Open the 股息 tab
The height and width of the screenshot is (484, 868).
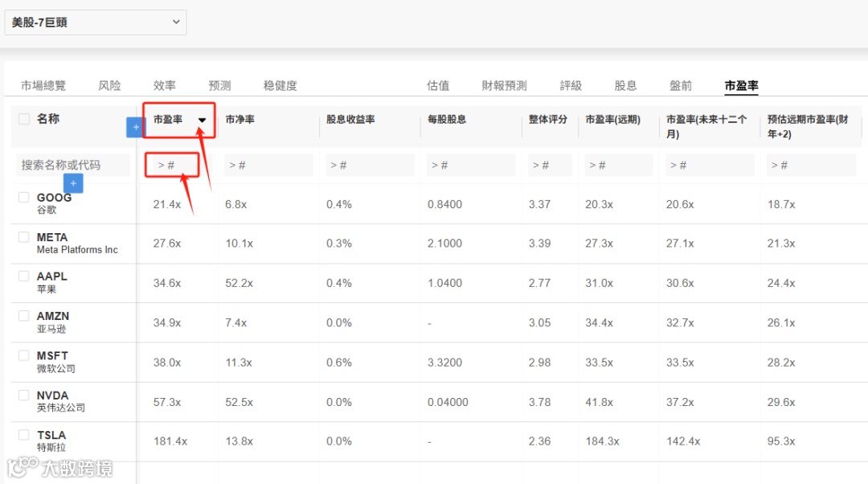[x=625, y=85]
